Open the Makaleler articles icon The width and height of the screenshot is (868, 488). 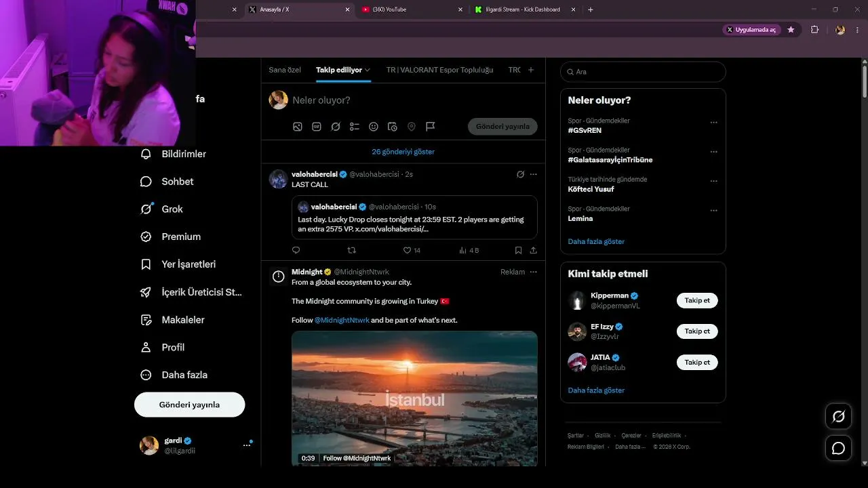[146, 319]
